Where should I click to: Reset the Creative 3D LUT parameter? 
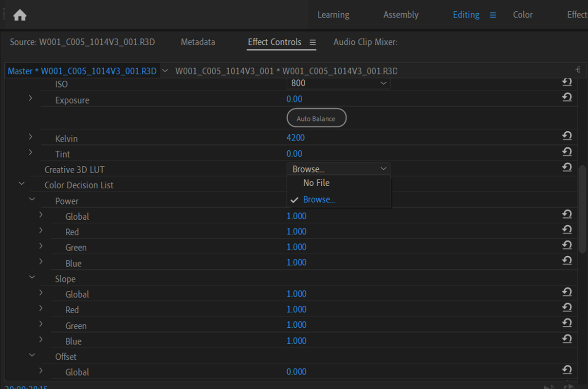click(567, 168)
